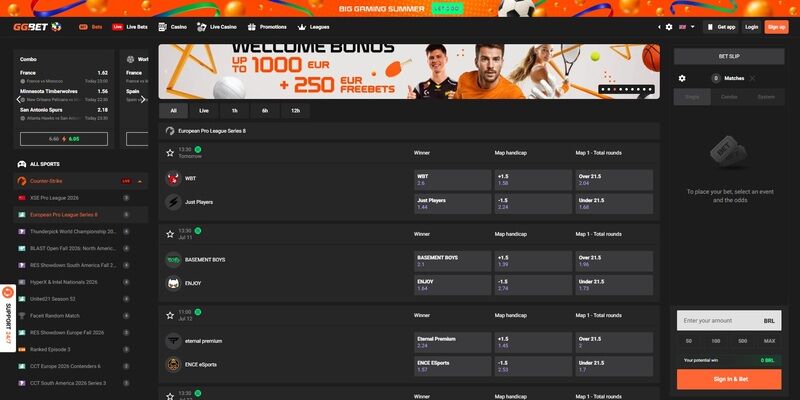
Task: Collapse the header with the small left arrow
Action: (659, 27)
